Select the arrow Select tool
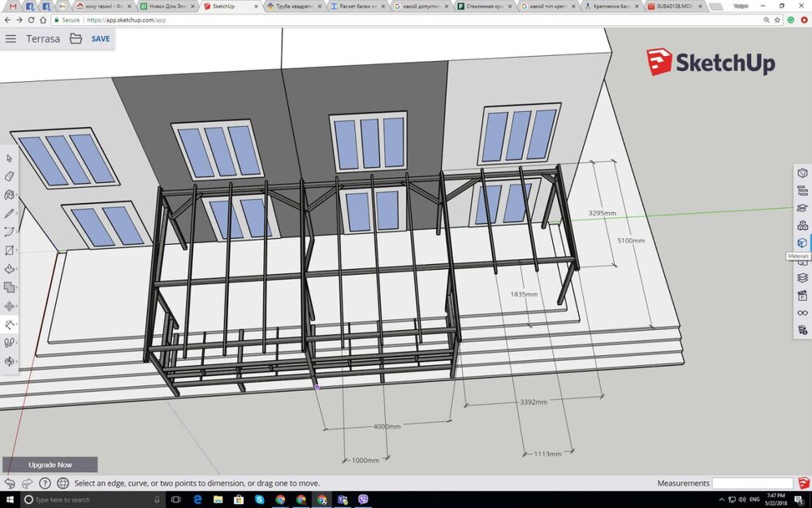812x508 pixels. pyautogui.click(x=10, y=158)
